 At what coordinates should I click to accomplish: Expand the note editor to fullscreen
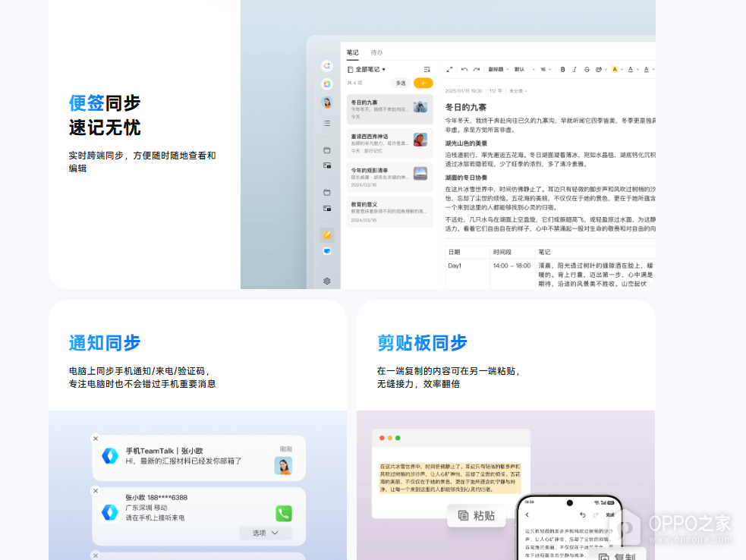tap(449, 70)
